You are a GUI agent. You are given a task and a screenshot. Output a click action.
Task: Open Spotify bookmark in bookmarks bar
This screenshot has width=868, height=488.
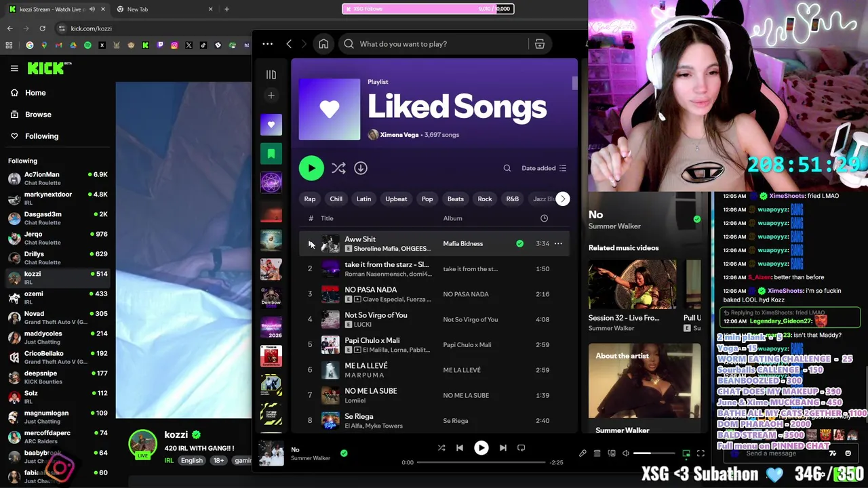(x=87, y=45)
